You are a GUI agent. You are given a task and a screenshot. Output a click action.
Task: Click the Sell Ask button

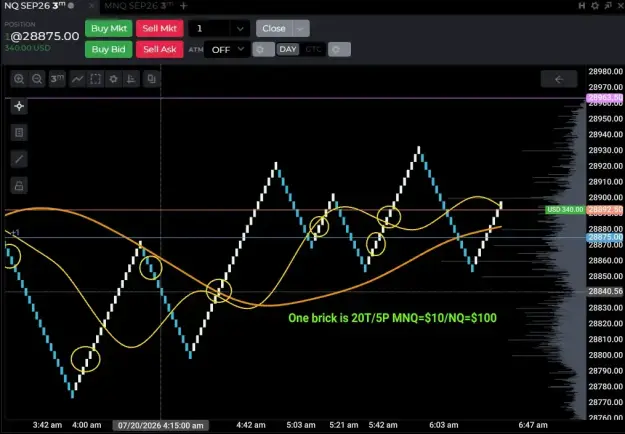tap(159, 49)
